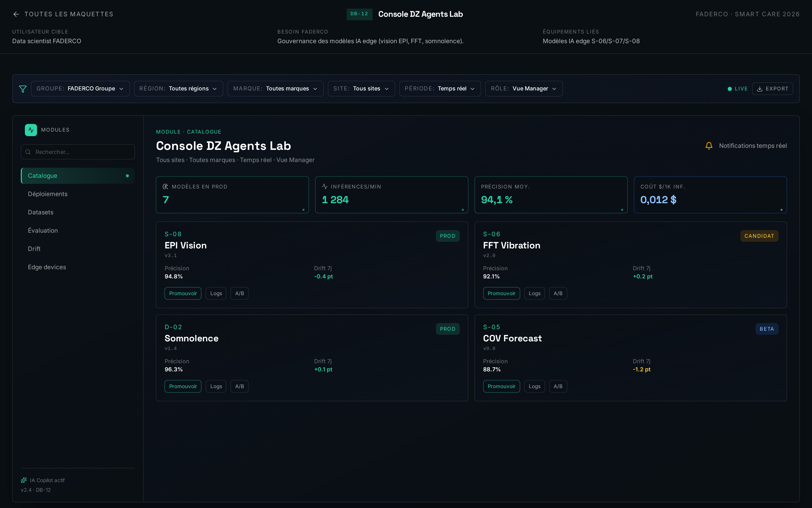This screenshot has width=812, height=508.
Task: Open the Région Toutes régions dropdown
Action: tap(178, 89)
